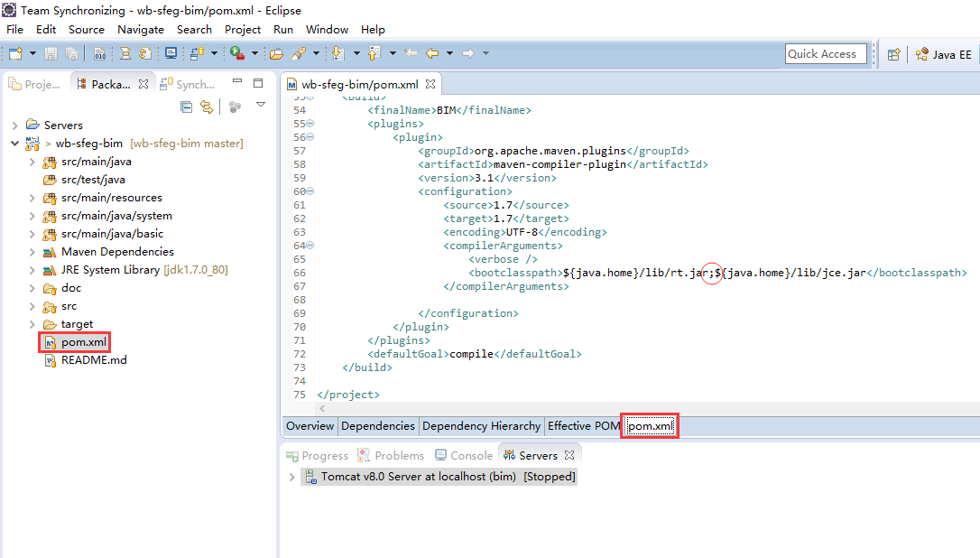Expand the src/main/java folder

point(32,162)
